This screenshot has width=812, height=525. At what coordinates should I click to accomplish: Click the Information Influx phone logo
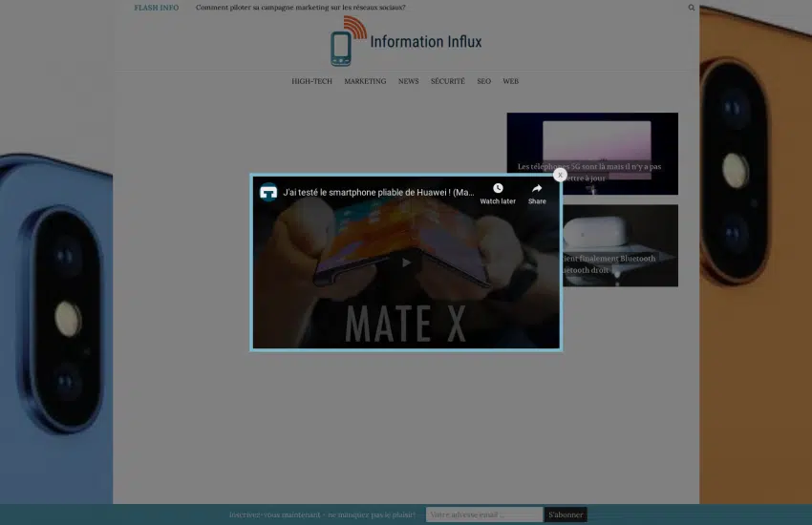click(x=346, y=43)
